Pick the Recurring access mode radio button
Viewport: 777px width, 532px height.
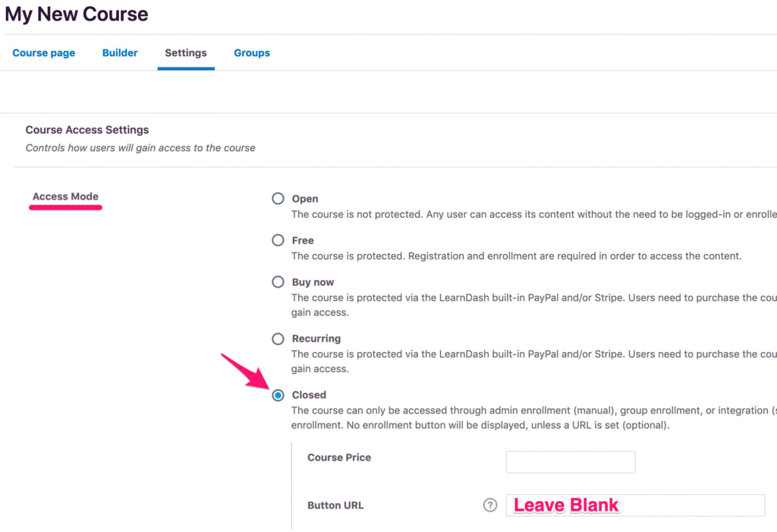click(x=278, y=338)
